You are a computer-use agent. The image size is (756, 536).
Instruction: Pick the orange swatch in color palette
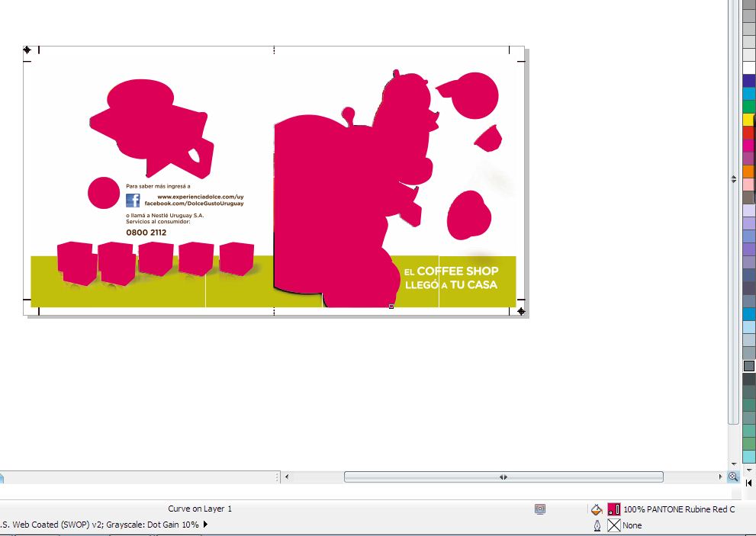pyautogui.click(x=749, y=172)
